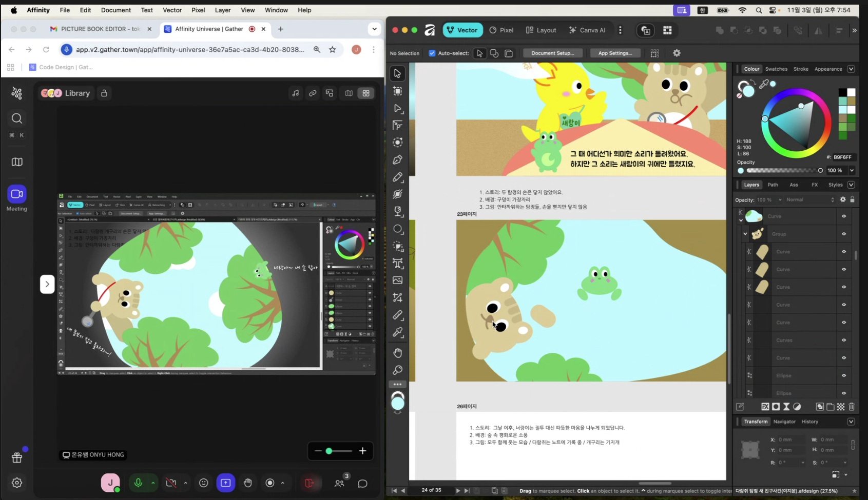Select the Hand view tool
Screen dimensions: 868x500
[397, 353]
